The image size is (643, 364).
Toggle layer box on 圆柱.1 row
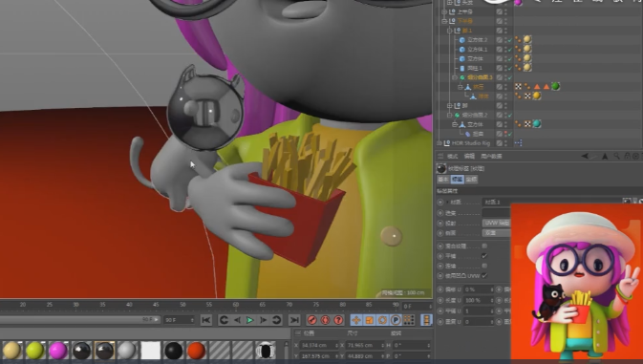[499, 68]
